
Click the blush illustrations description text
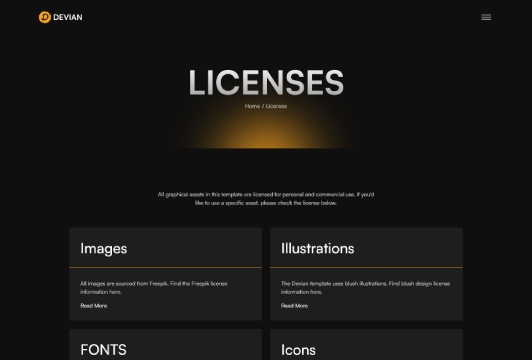365,288
